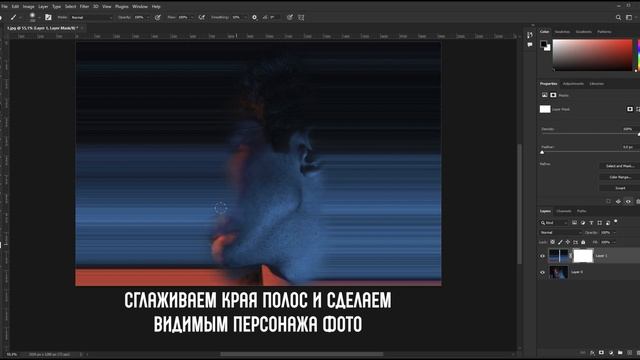640x360 pixels.
Task: Open the Help menu
Action: tap(156, 7)
